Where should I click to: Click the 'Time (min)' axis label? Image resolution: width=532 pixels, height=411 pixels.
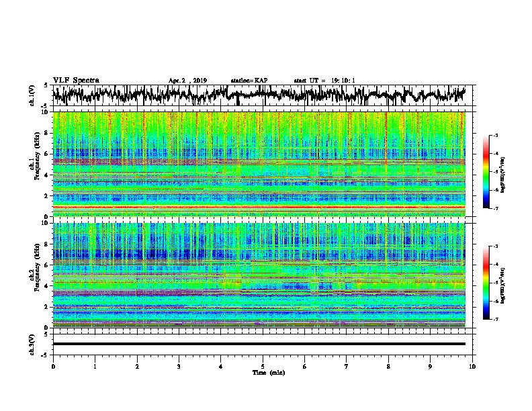[x=269, y=373]
